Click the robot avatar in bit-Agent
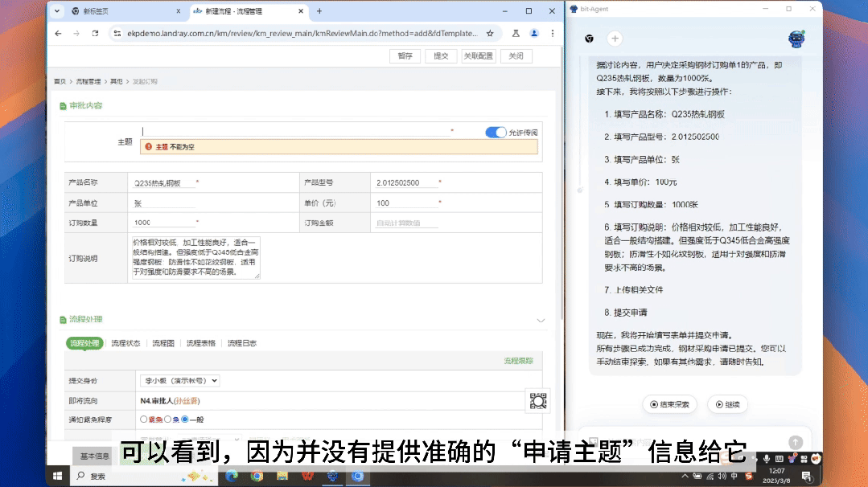The height and width of the screenshot is (487, 868). click(796, 39)
